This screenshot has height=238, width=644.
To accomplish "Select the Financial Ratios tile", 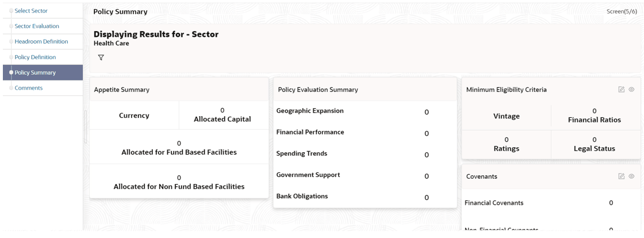I will [595, 116].
